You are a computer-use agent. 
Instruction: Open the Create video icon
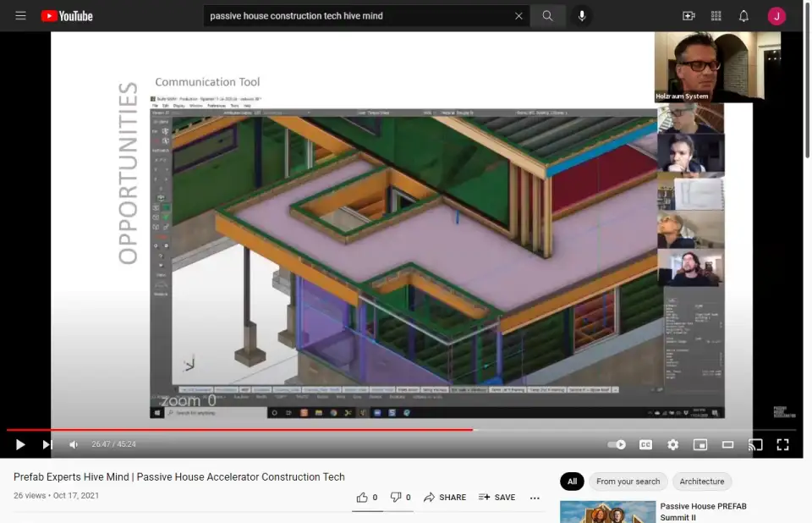point(689,16)
